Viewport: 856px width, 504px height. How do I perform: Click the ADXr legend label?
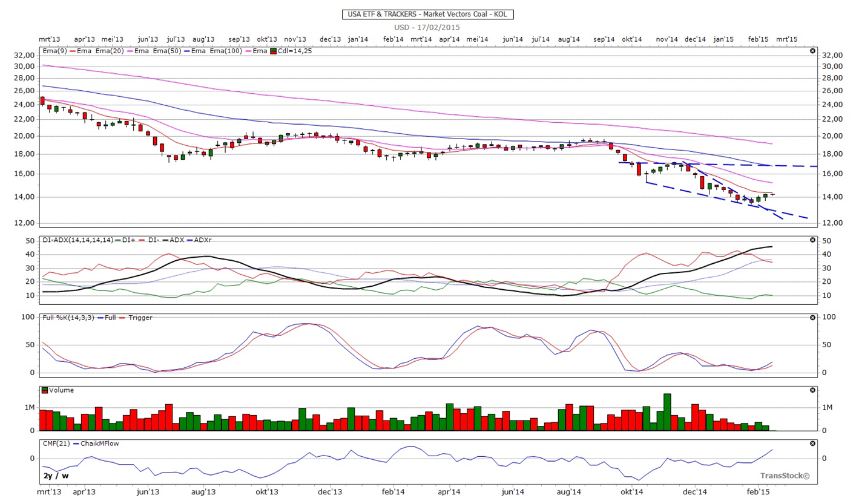(203, 240)
